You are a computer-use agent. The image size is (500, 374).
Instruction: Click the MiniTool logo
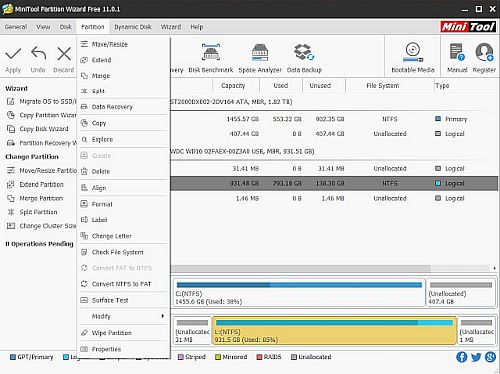[x=468, y=27]
